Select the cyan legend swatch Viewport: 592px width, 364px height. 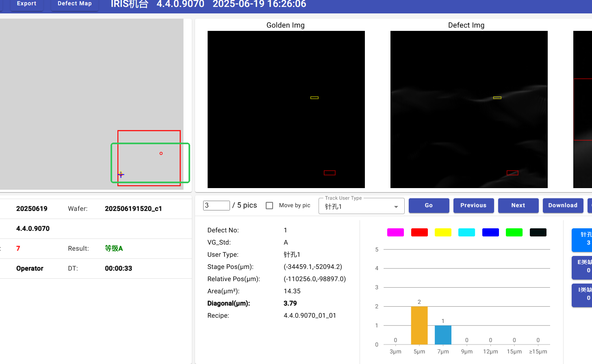click(466, 232)
